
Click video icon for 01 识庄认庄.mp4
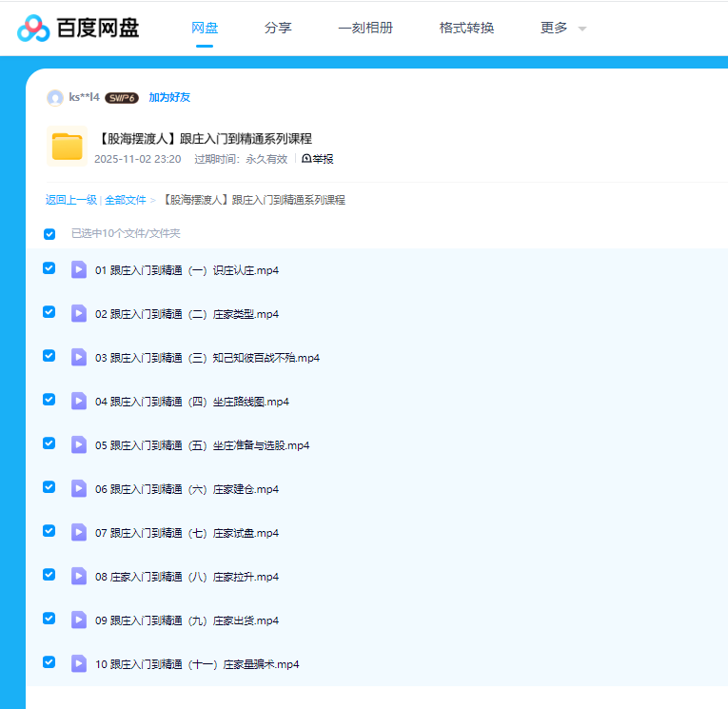coord(79,269)
